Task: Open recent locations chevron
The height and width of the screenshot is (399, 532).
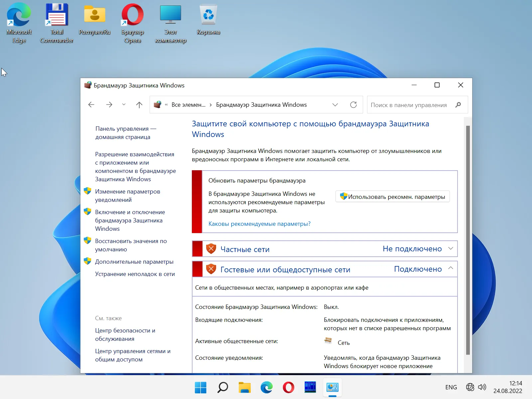Action: pos(124,104)
